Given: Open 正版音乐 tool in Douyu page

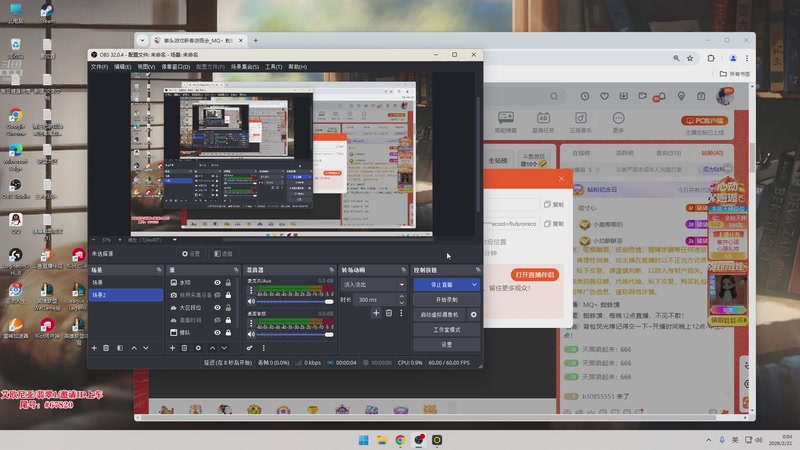Looking at the screenshot, I should point(581,122).
